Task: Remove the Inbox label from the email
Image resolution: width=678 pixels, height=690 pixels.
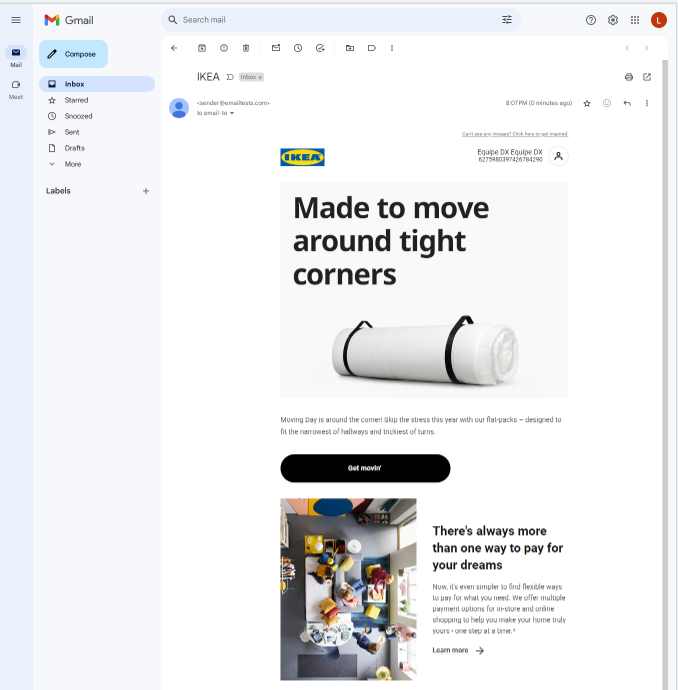Action: 260,77
